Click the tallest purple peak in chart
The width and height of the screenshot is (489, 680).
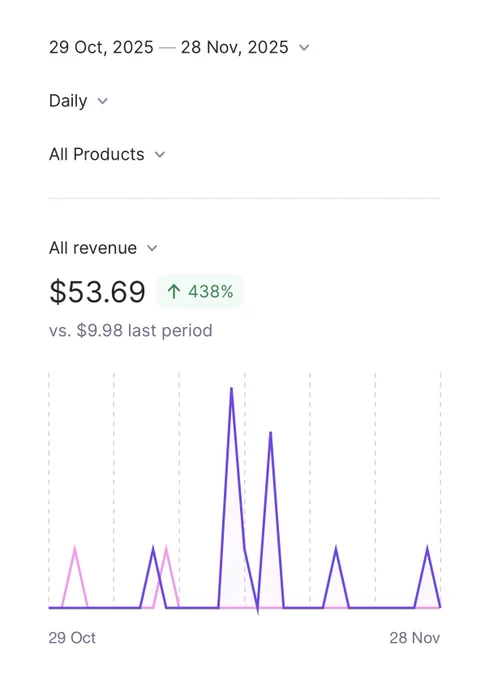[231, 389]
